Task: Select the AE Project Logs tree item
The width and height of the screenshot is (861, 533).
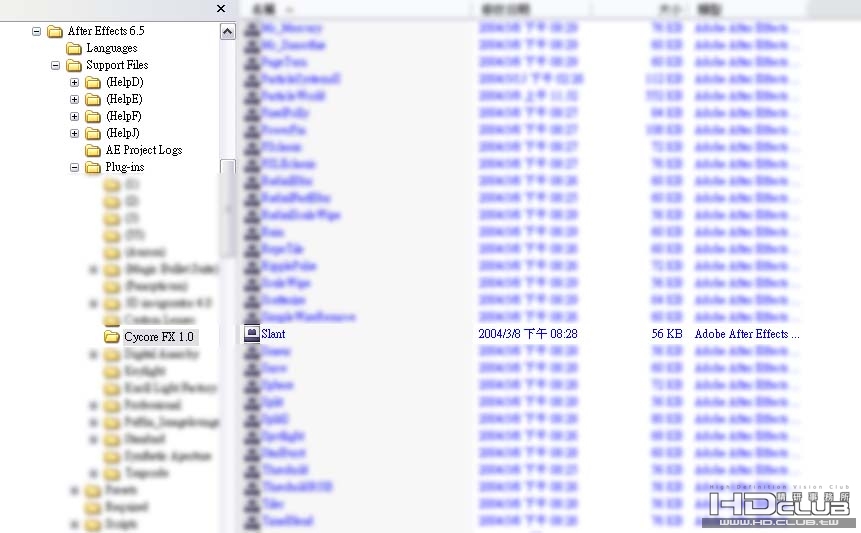Action: pos(144,150)
